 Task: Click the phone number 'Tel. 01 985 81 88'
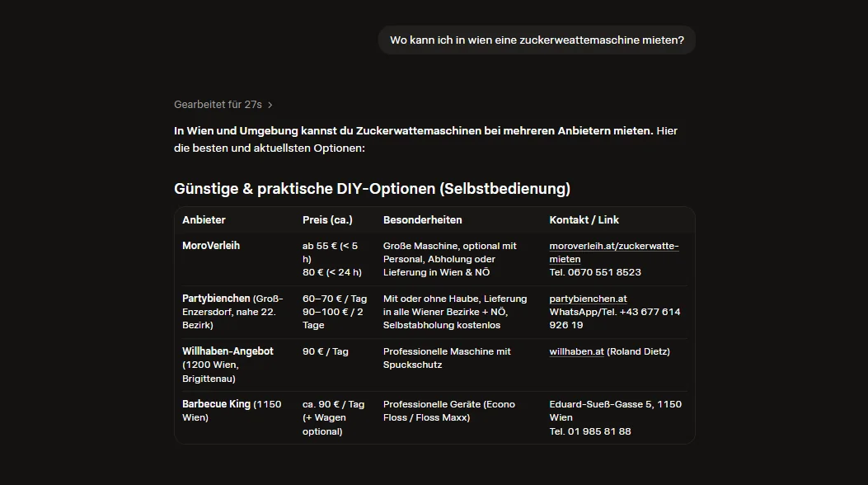coord(590,431)
